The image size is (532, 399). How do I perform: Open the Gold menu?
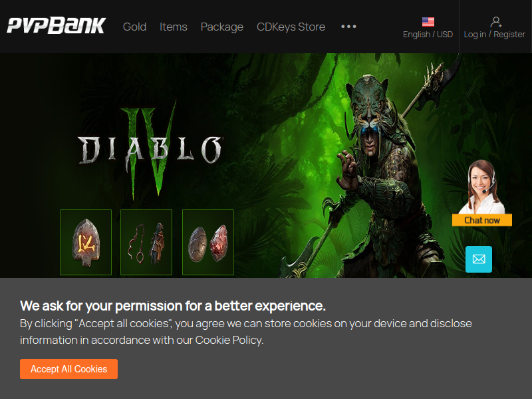pyautogui.click(x=134, y=27)
